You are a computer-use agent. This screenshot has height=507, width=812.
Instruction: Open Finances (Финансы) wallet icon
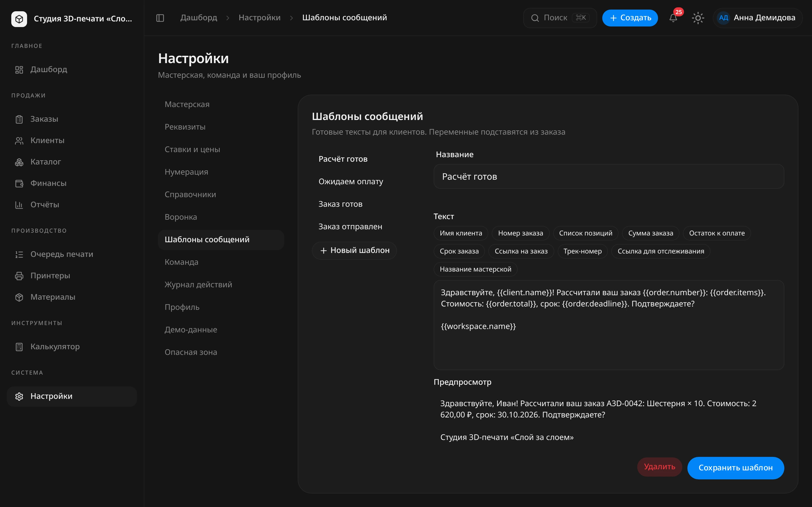click(x=19, y=183)
